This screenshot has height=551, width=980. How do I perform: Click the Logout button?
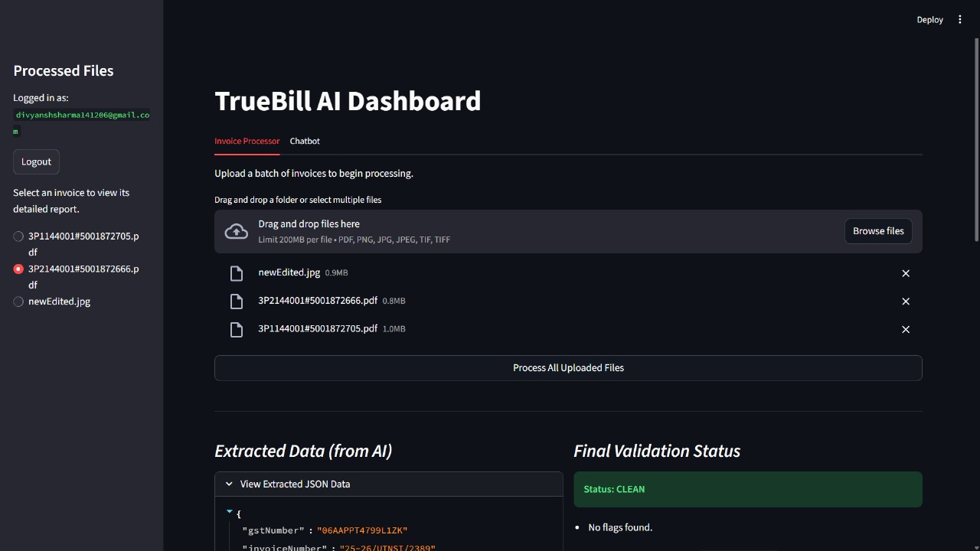coord(36,161)
